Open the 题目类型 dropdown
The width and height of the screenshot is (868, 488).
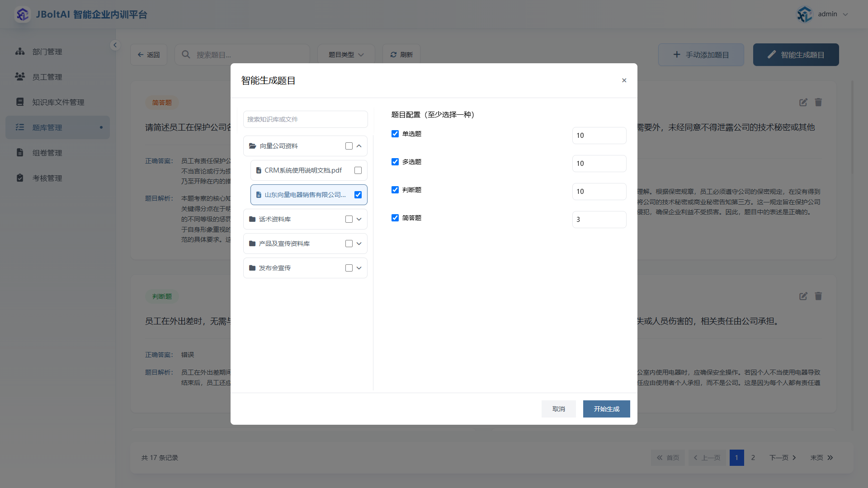coord(346,55)
